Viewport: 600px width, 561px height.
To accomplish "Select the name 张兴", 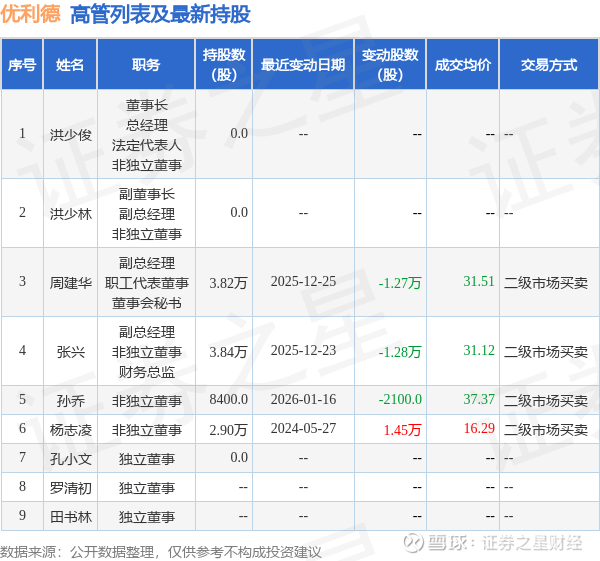I will point(71,352).
